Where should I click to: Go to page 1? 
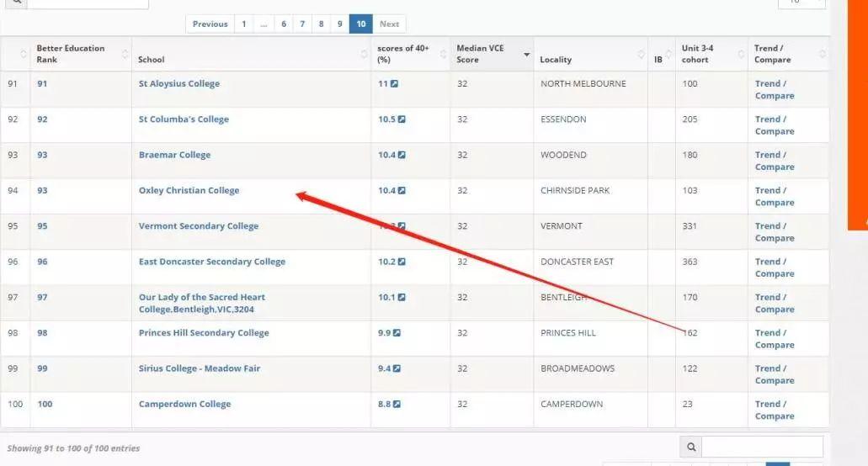coord(243,24)
